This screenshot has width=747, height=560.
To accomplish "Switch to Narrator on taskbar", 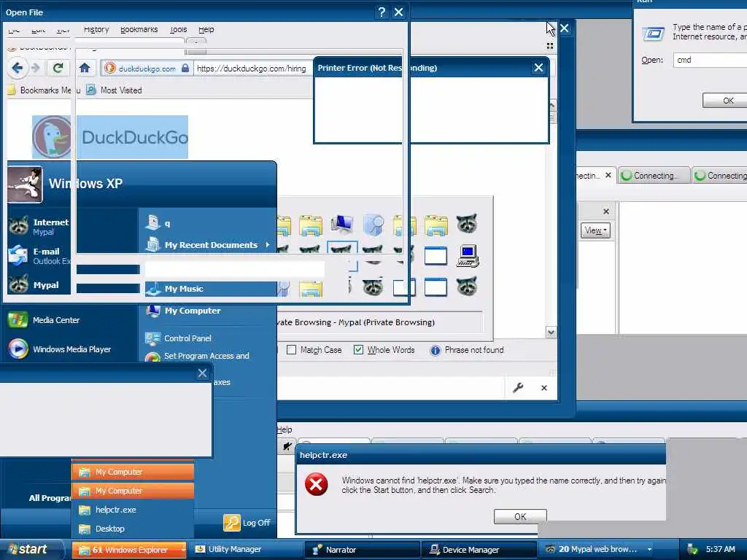I will click(362, 550).
